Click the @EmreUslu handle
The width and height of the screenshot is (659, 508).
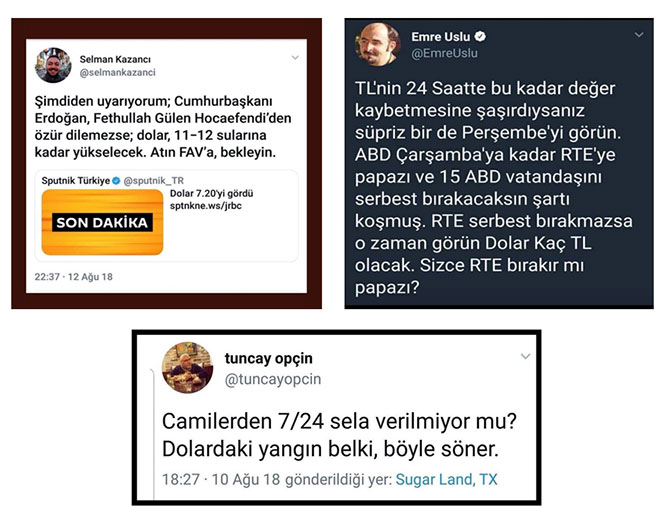tap(444, 53)
